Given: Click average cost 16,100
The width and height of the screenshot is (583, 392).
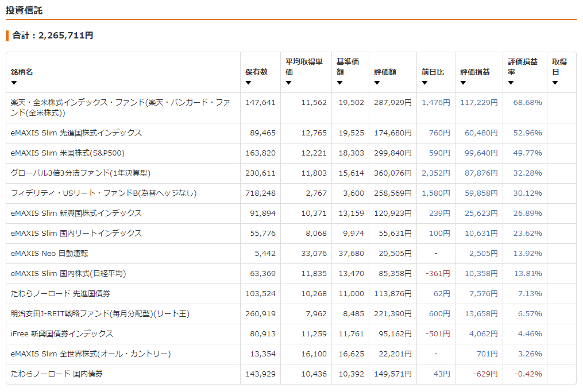Looking at the screenshot, I should point(314,354).
